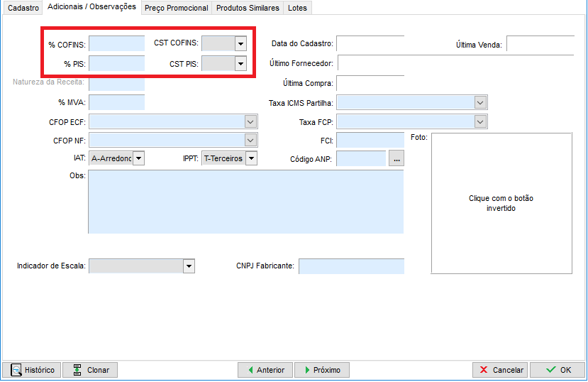Switch to the Preço Promocional tab

pyautogui.click(x=177, y=8)
